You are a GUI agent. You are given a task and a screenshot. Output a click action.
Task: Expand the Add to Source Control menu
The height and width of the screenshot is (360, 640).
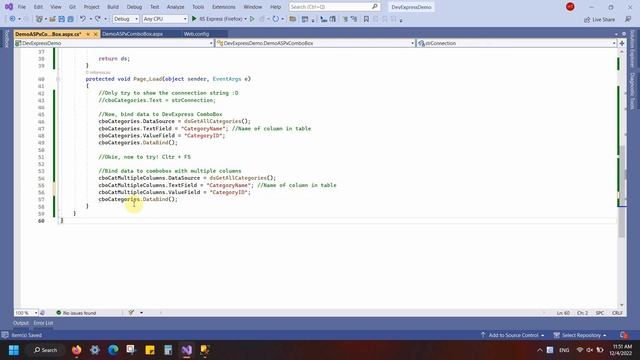click(x=513, y=335)
